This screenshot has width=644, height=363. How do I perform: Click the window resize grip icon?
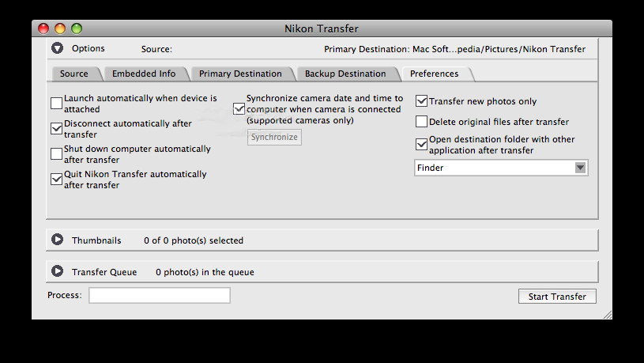click(608, 315)
